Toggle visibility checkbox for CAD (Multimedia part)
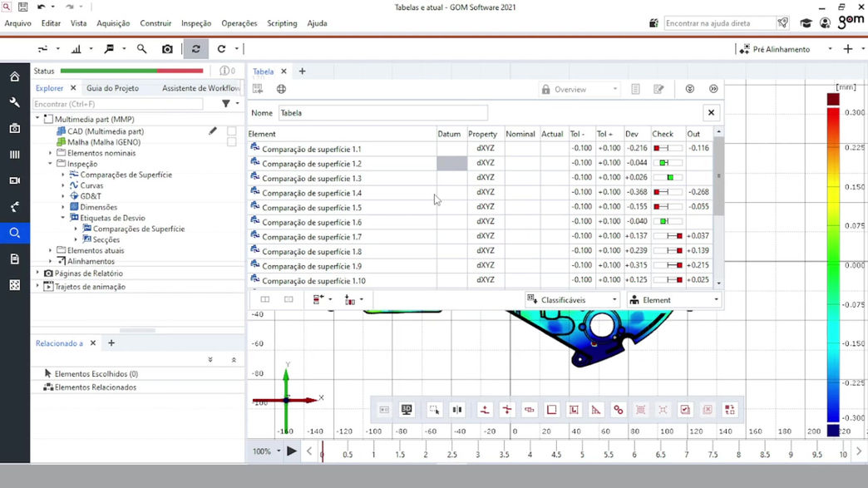868x488 pixels. (x=231, y=131)
